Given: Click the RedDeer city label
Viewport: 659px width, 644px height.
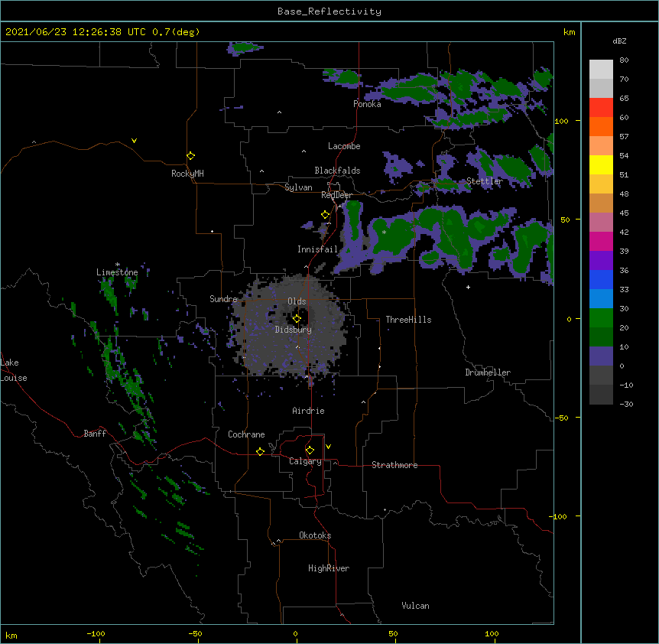Looking at the screenshot, I should 336,195.
